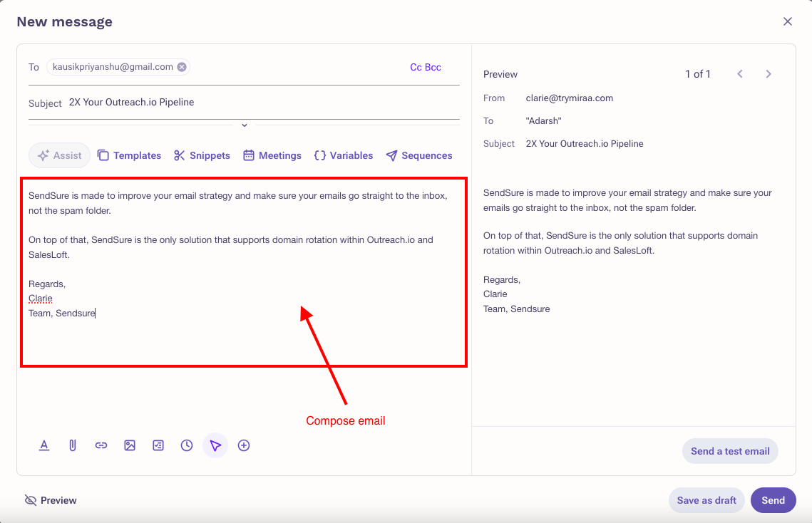Toggle click tracking cursor icon
Screen dimensions: 812x523
point(215,445)
